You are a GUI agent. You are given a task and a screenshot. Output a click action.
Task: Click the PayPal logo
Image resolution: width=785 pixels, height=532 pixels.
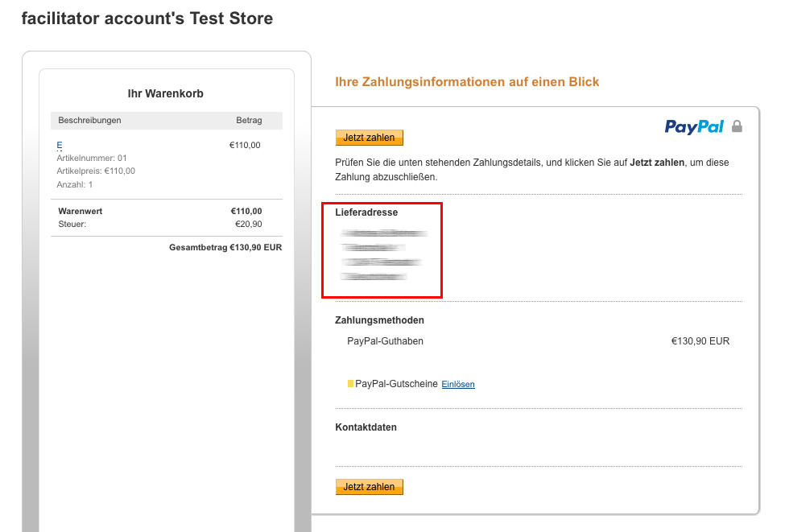[694, 126]
